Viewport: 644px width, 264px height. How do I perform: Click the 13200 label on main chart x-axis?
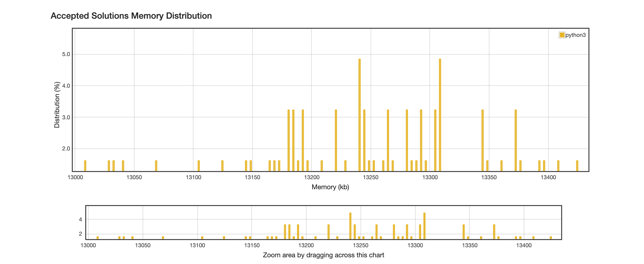[x=311, y=178]
